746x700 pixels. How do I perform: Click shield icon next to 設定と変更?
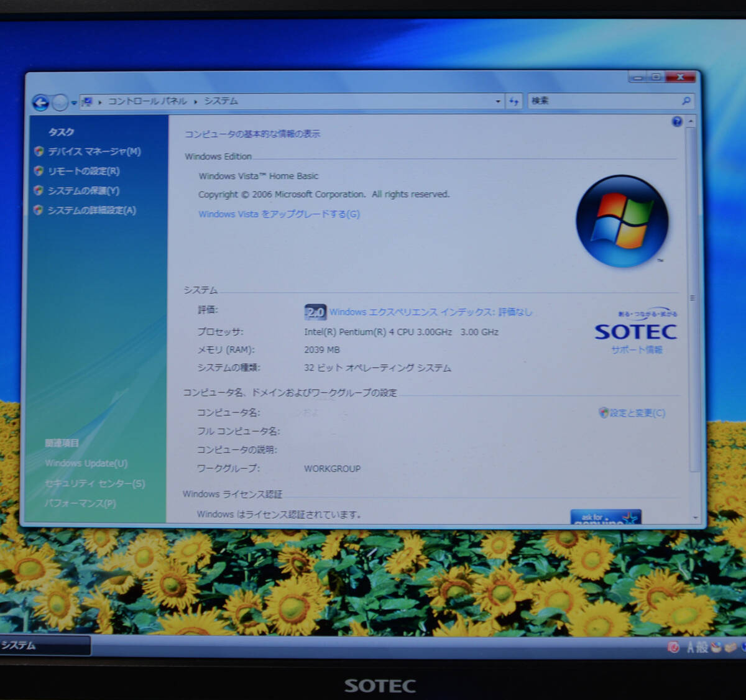[603, 412]
